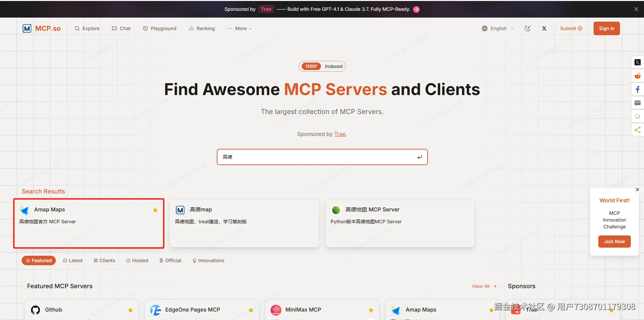Image resolution: width=644 pixels, height=320 pixels.
Task: Open the 高德地图 MCP Server result card
Action: tap(400, 223)
